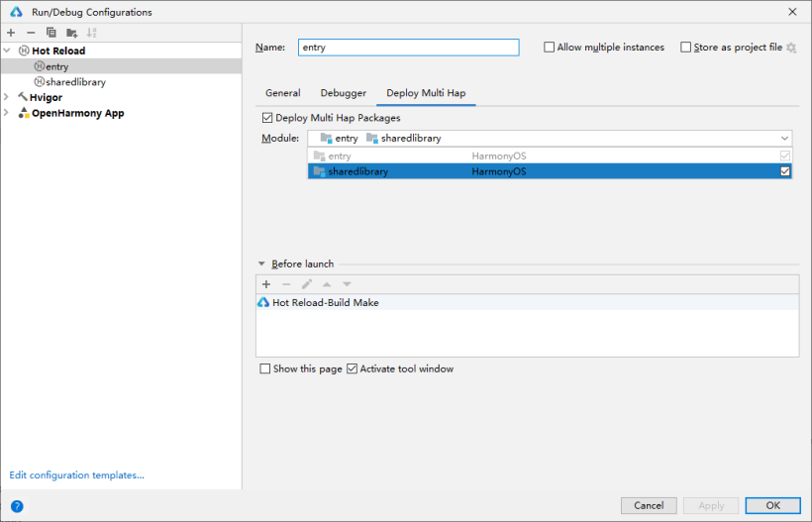Expand the OpenHarmony App group
812x522 pixels.
coord(6,113)
